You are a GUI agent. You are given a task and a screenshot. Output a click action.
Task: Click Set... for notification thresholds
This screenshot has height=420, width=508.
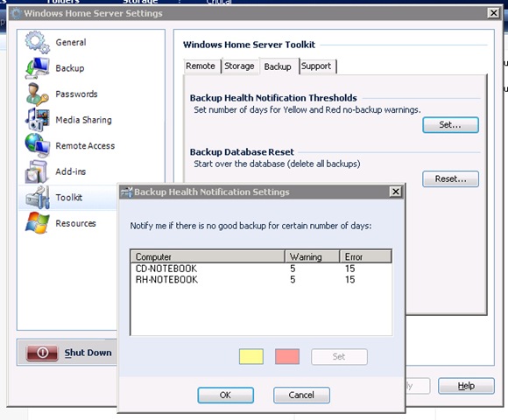[450, 125]
